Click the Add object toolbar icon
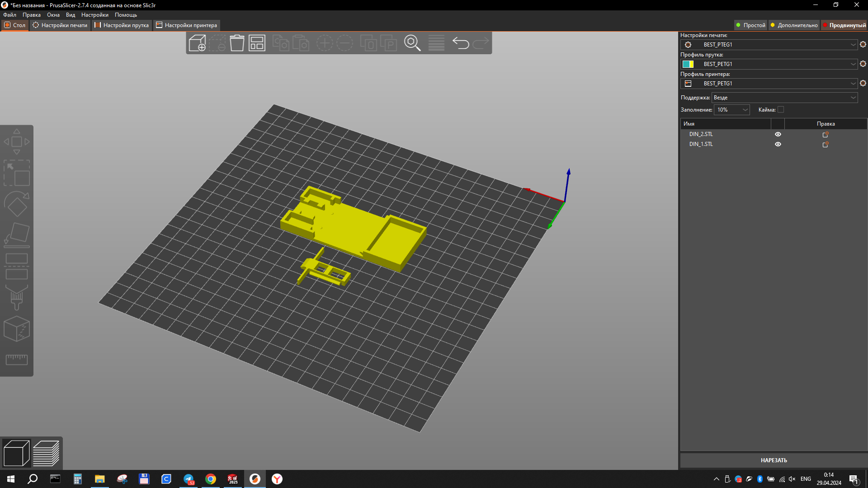Screen dimensions: 868x488 [x=197, y=43]
